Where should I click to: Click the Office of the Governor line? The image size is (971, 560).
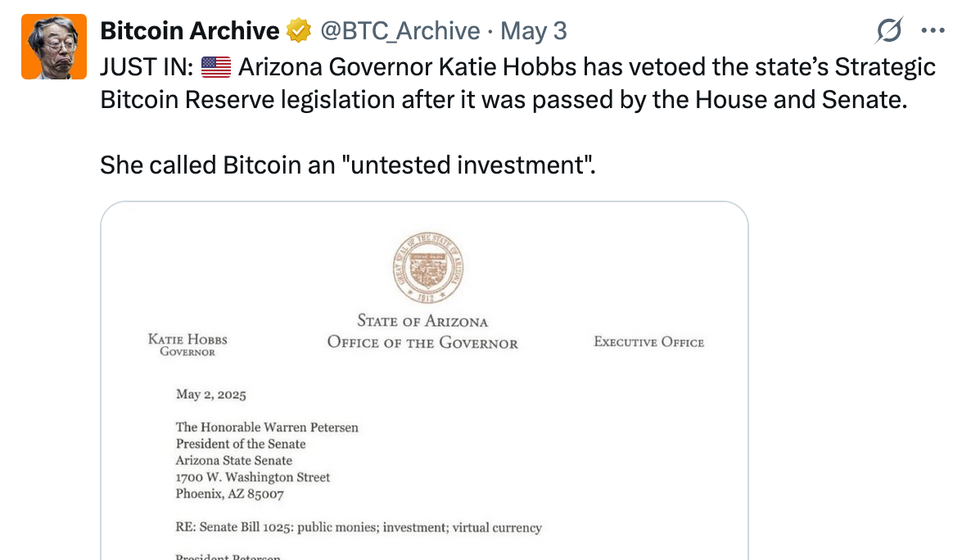tap(422, 342)
